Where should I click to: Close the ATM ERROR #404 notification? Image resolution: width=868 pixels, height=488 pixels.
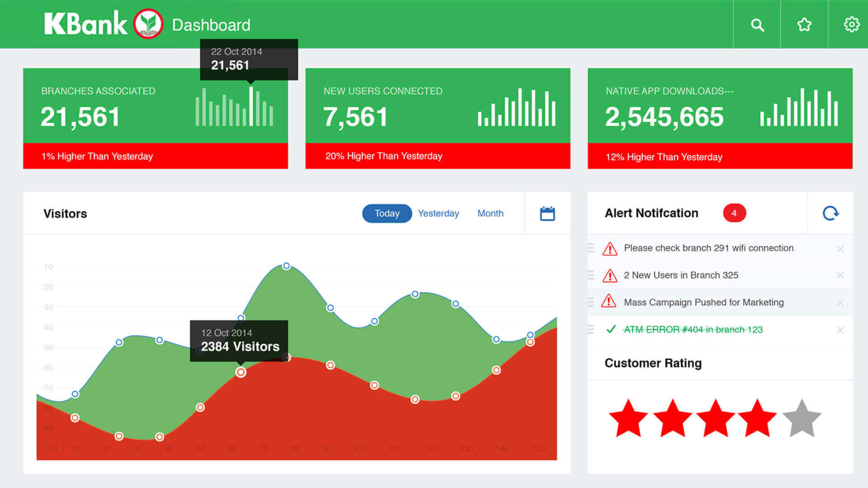[840, 330]
